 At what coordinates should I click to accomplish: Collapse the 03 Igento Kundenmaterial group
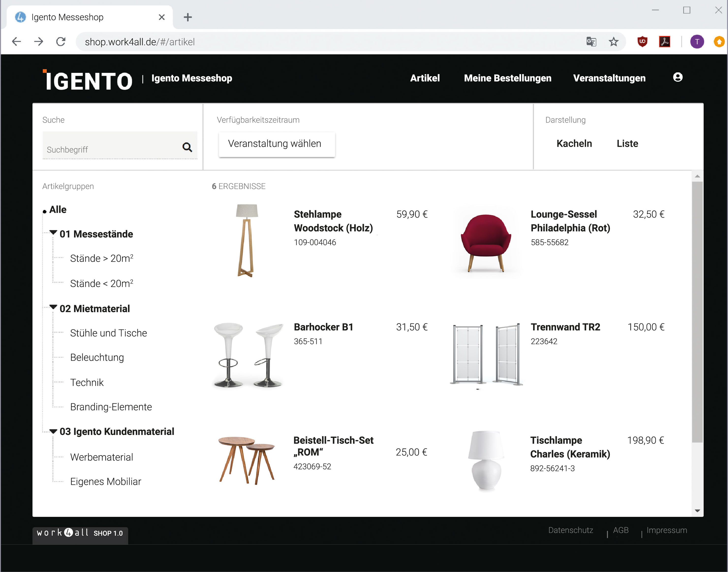click(x=53, y=431)
